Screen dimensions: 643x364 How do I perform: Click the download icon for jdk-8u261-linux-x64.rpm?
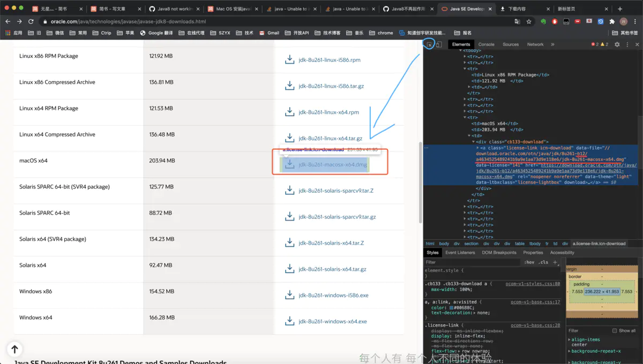[290, 112]
